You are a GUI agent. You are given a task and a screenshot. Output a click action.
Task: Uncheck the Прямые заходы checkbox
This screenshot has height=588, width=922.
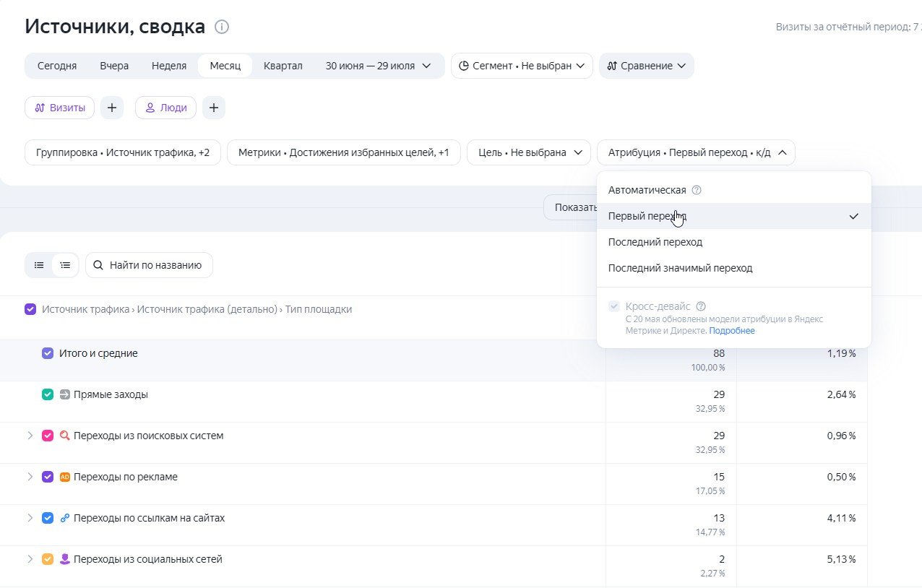(48, 394)
